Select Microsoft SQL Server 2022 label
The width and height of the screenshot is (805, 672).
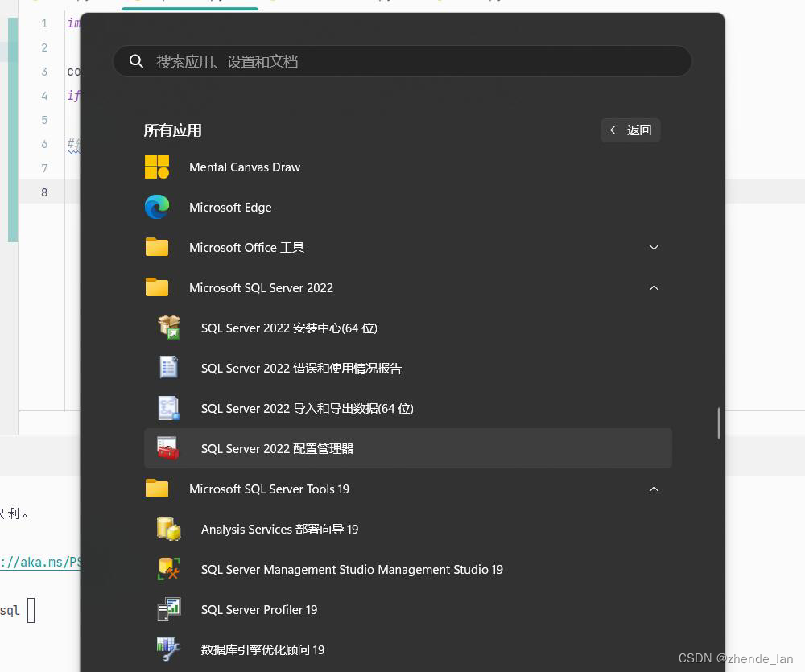(x=261, y=288)
